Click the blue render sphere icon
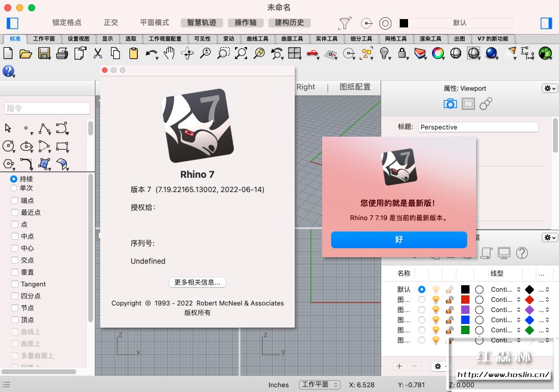 [x=492, y=54]
